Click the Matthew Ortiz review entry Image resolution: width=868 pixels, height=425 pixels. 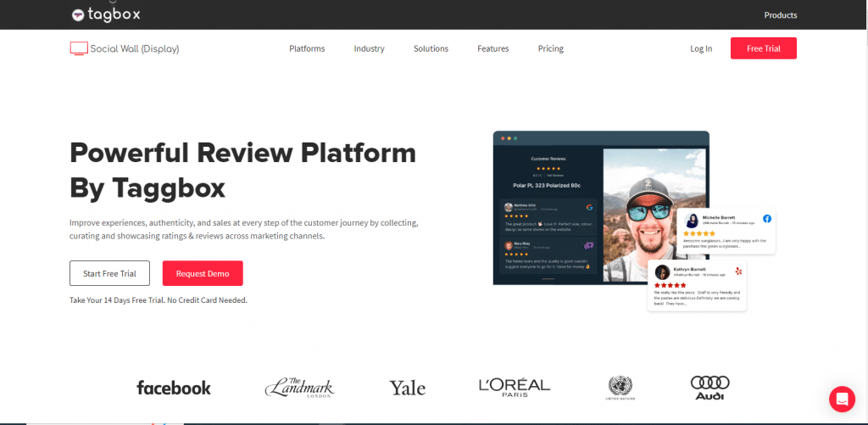click(548, 216)
